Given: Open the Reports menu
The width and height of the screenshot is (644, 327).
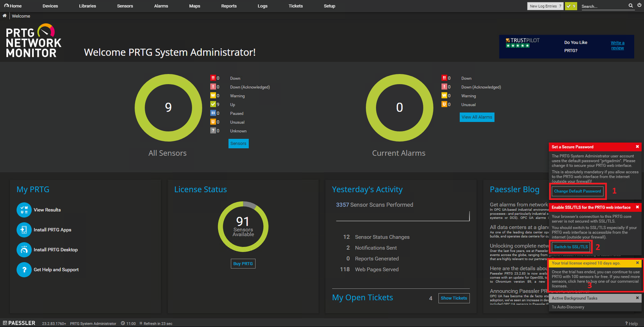Looking at the screenshot, I should (229, 6).
